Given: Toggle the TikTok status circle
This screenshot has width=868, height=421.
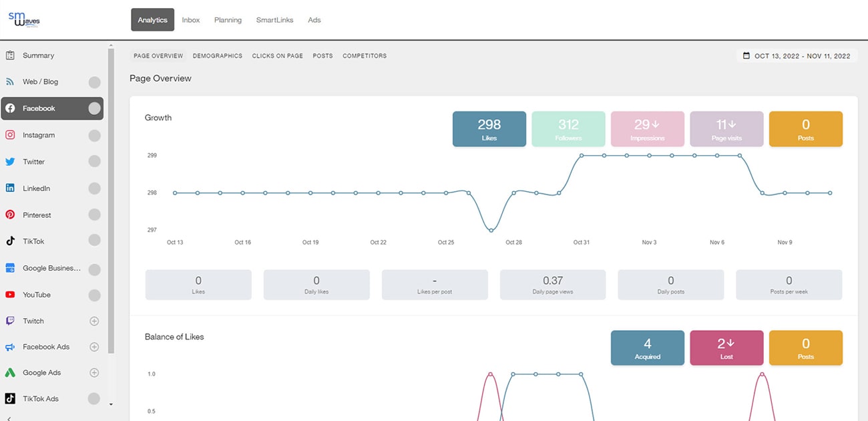Looking at the screenshot, I should 94,241.
